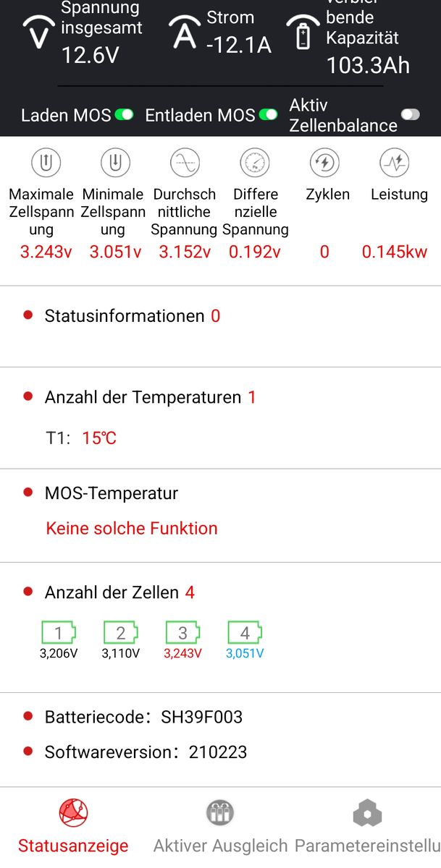
Task: Select cell 1 battery indicator
Action: 59,634
